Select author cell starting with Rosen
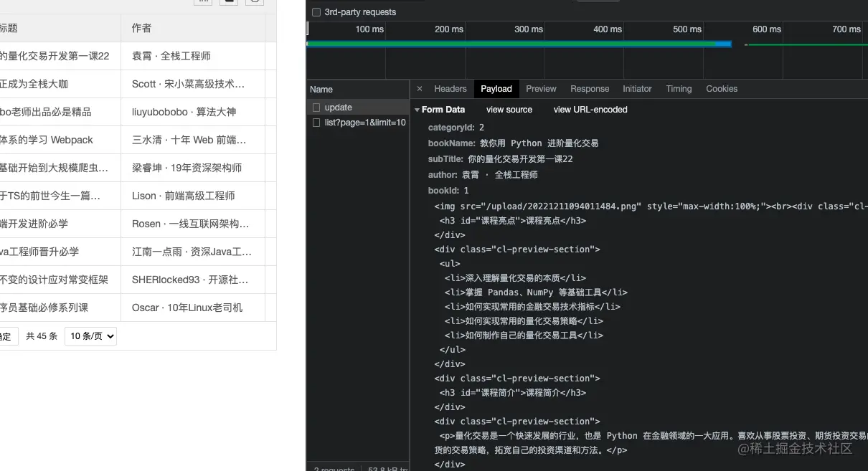 [x=193, y=224]
